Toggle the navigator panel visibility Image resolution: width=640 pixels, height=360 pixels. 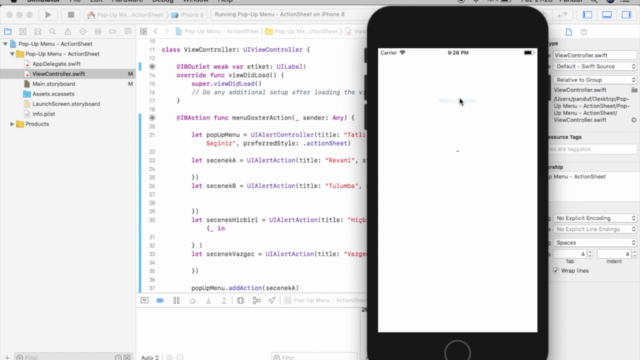coord(587,15)
